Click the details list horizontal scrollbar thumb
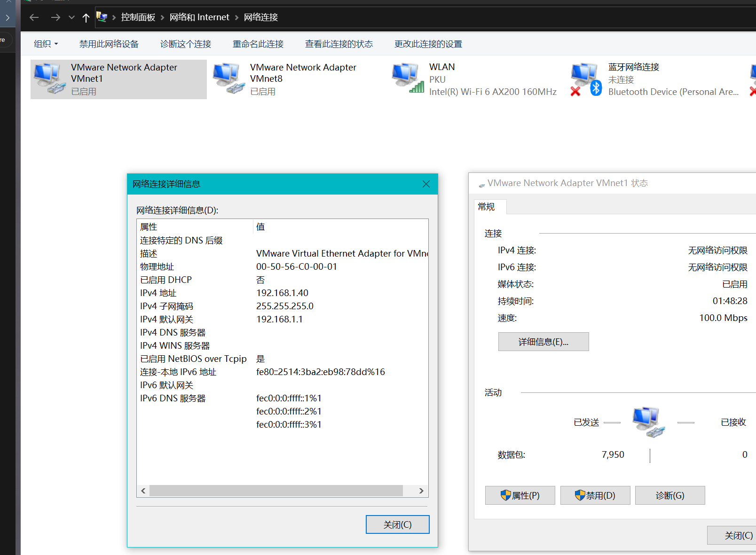The height and width of the screenshot is (555, 756). click(x=276, y=491)
